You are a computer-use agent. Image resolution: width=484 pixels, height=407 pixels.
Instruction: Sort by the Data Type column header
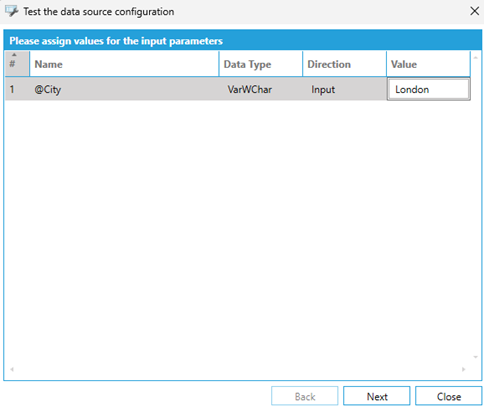(x=261, y=64)
